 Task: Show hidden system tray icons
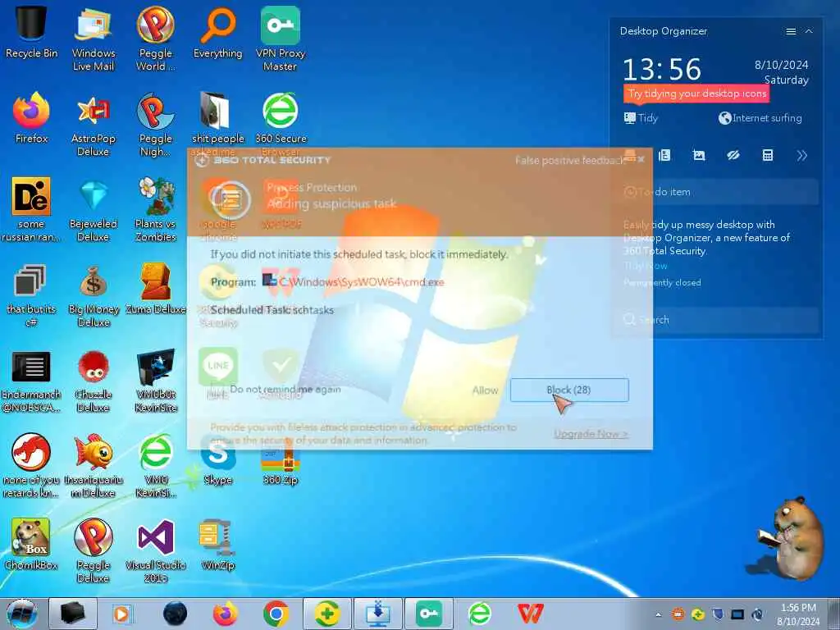click(659, 615)
